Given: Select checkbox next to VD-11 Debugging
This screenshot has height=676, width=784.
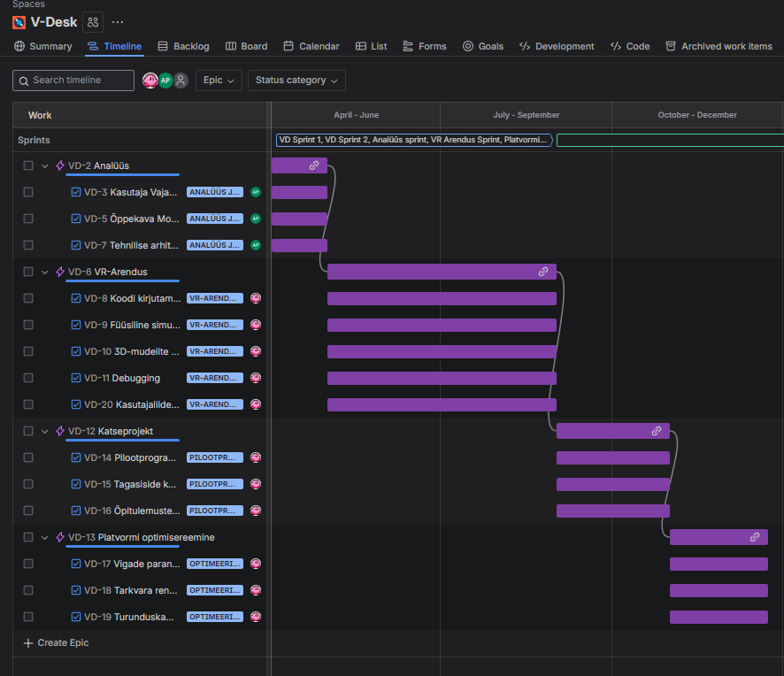Looking at the screenshot, I should (x=28, y=378).
